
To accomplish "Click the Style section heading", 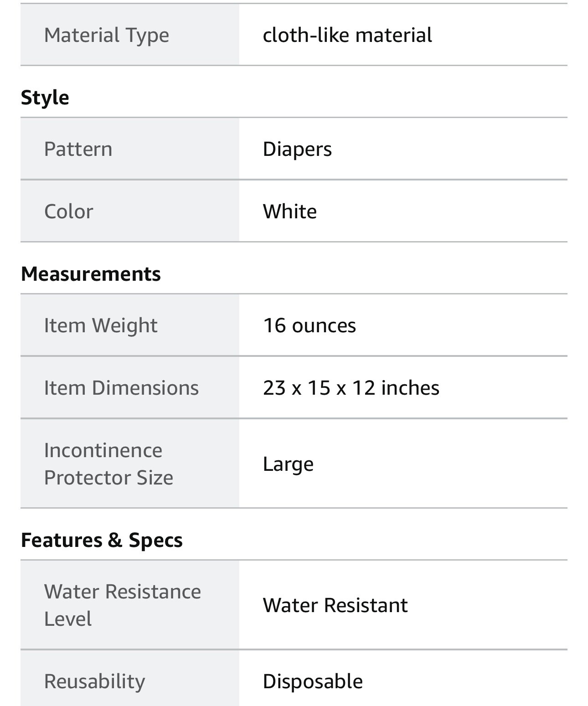I will pyautogui.click(x=45, y=98).
